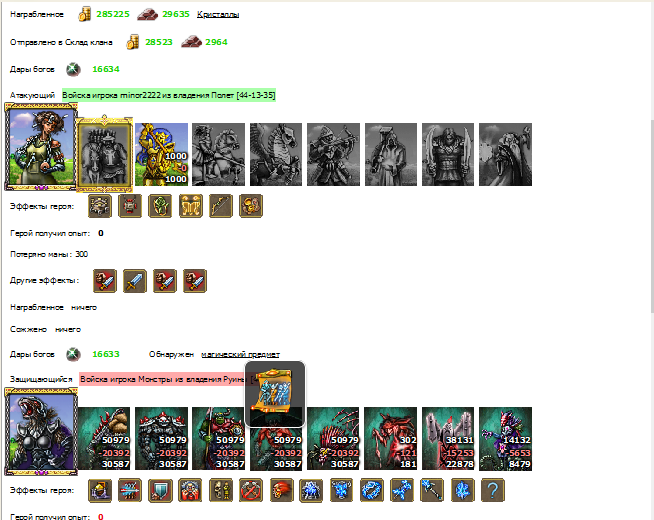Click the flaming red skull effect icon
654x520 pixels.
click(x=281, y=490)
